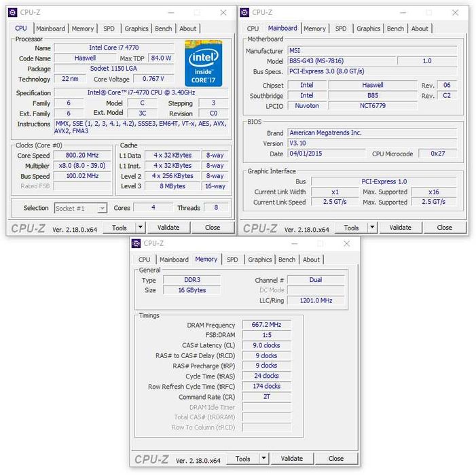
Task: Click the Tools button in the Memory window
Action: pyautogui.click(x=243, y=459)
